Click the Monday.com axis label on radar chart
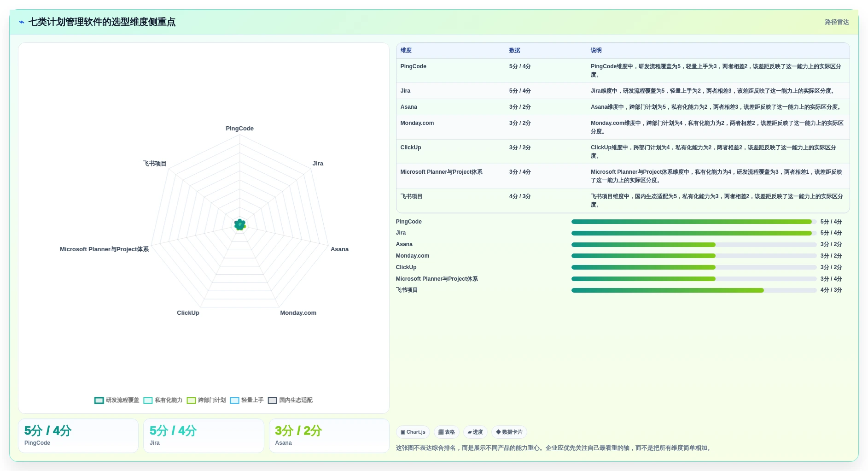 (298, 313)
